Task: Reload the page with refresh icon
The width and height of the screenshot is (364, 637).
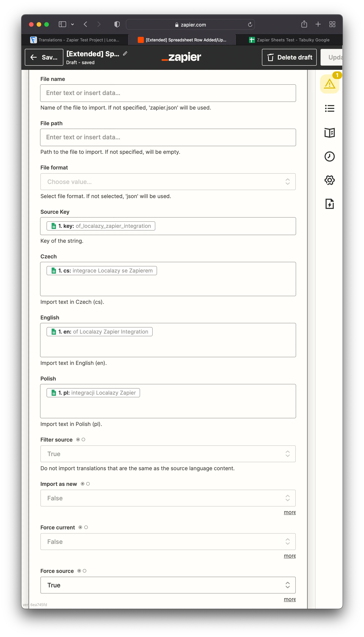Action: (250, 24)
